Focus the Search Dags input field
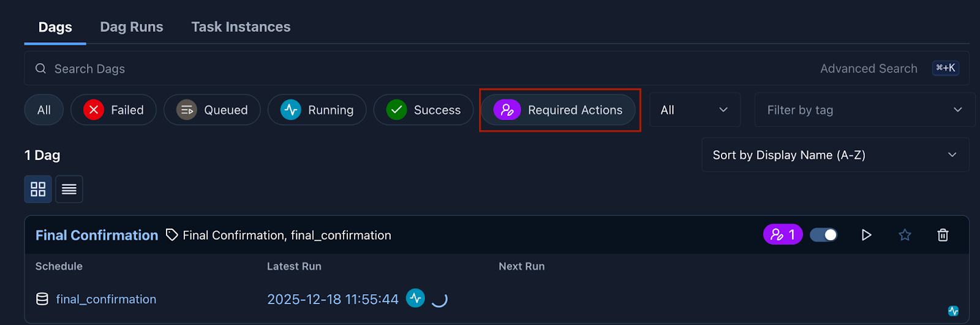Screen dimensions: 980x325 point(367,68)
